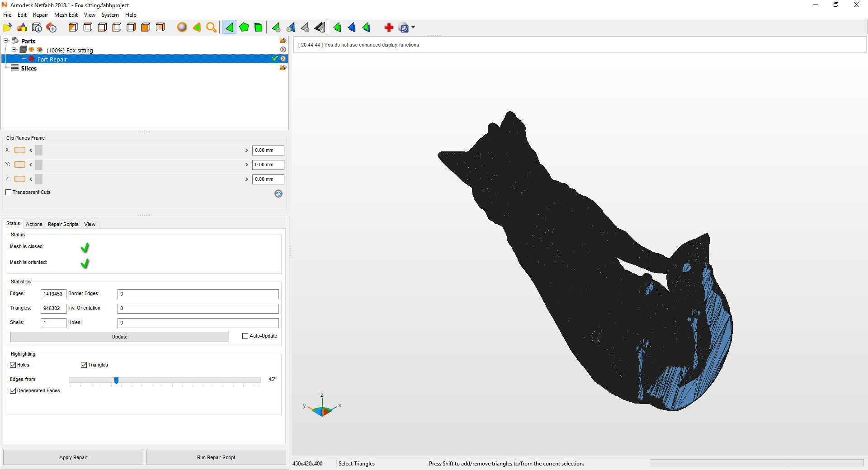Uncheck the Triangles highlighting checkbox
Image resolution: width=868 pixels, height=470 pixels.
click(x=84, y=365)
